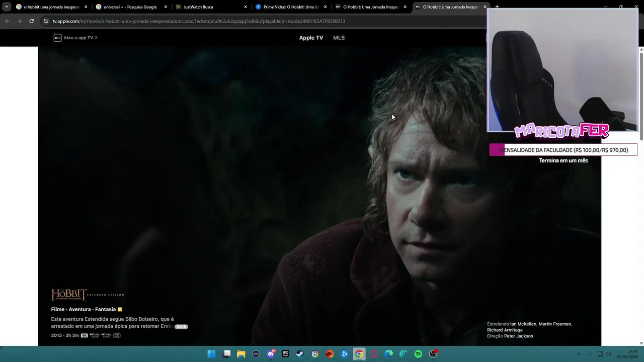Open OBS Studio from the taskbar
The height and width of the screenshot is (362, 644).
point(433,354)
